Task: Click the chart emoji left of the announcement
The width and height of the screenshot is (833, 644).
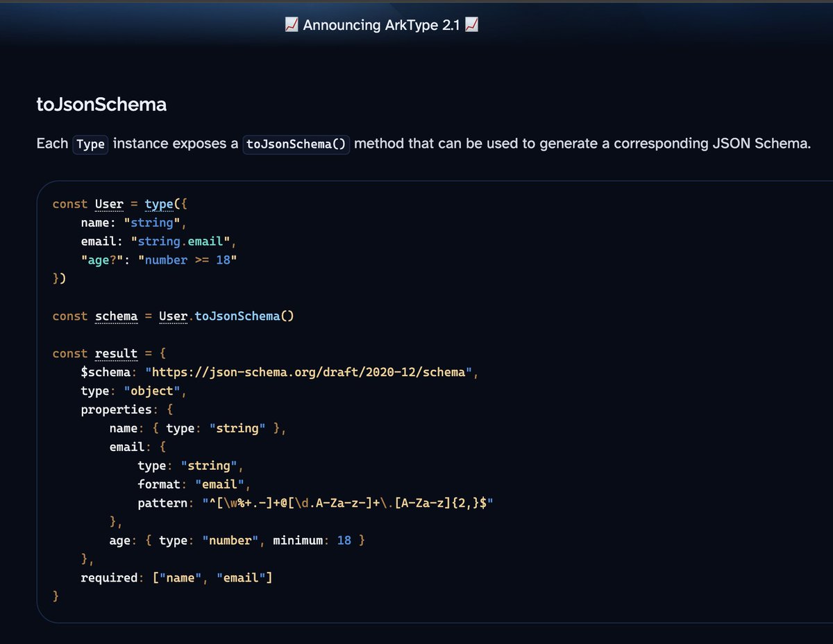Action: (292, 26)
